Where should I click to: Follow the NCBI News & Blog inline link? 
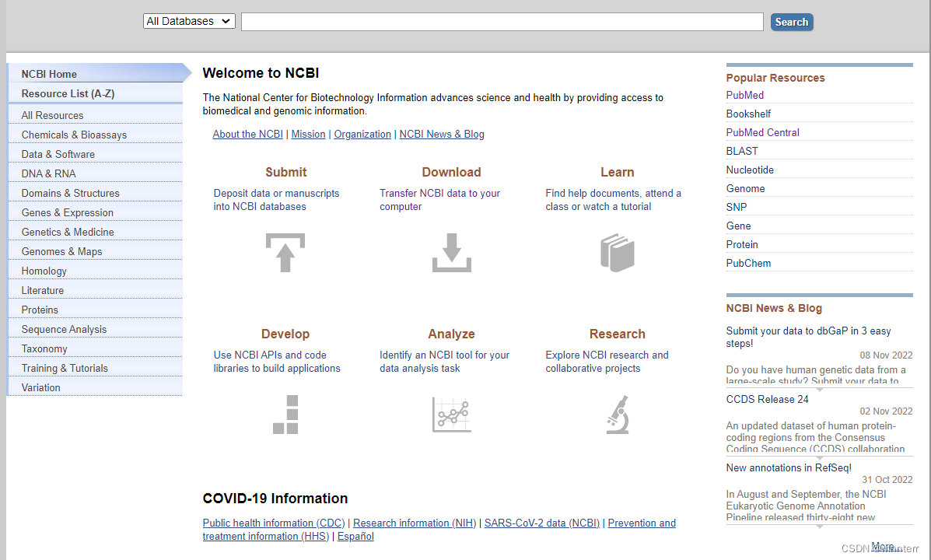click(442, 135)
